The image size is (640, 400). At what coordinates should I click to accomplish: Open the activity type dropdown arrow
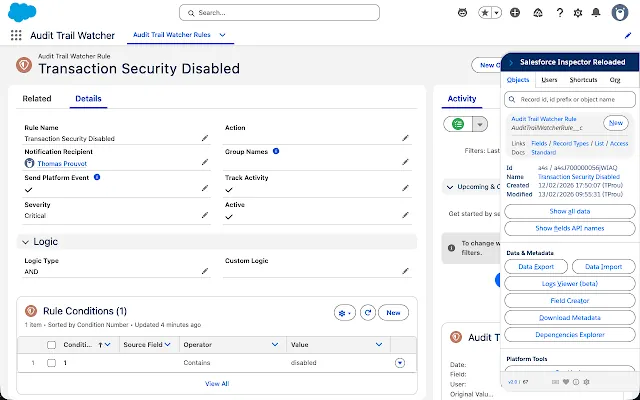tap(480, 124)
